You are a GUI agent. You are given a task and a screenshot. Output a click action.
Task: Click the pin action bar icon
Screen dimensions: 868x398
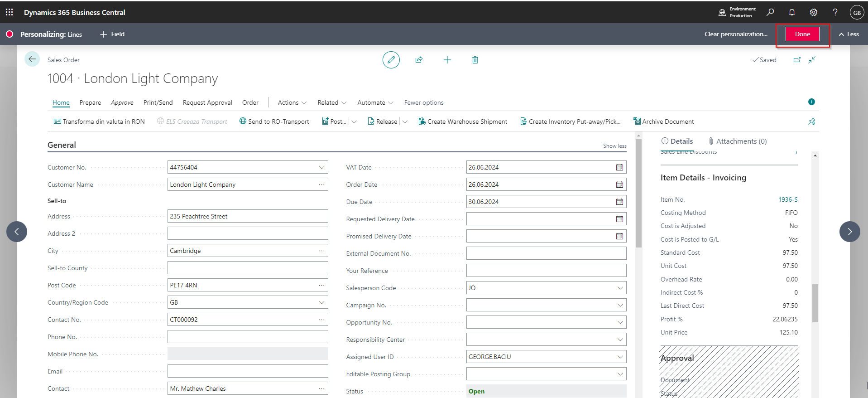[812, 121]
